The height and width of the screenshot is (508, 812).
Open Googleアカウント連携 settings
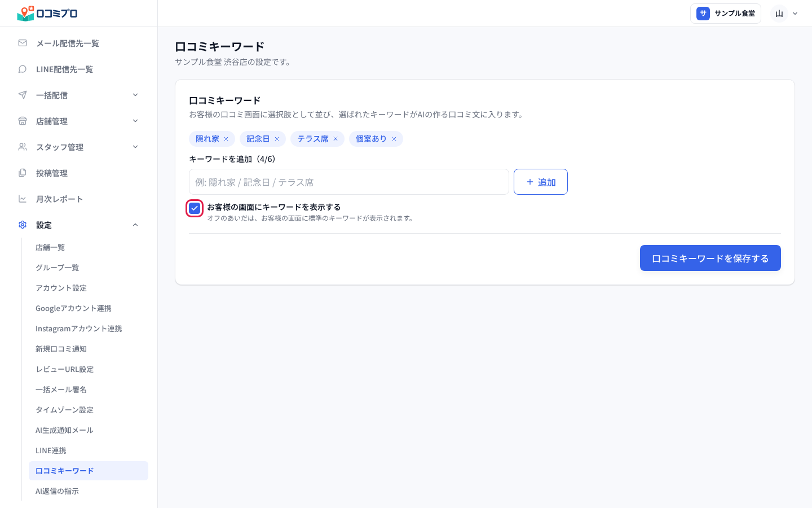(89, 308)
